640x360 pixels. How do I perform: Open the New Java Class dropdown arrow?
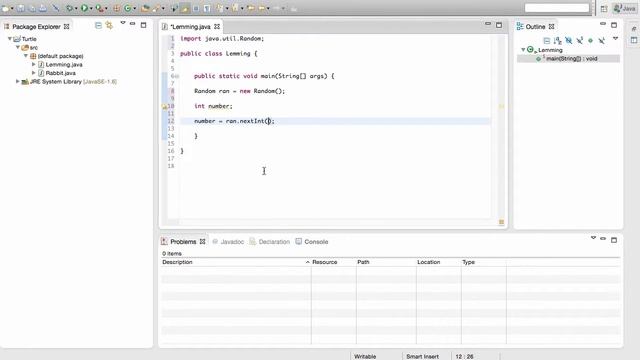coord(135,8)
